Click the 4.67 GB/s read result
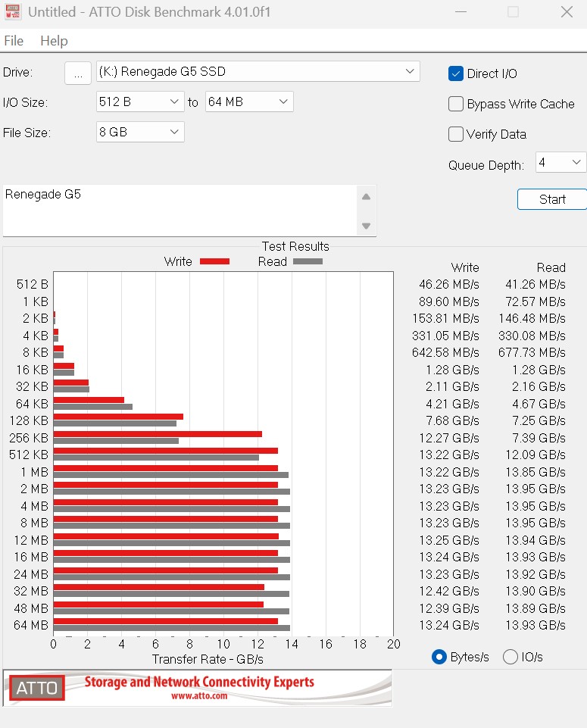 coord(539,404)
